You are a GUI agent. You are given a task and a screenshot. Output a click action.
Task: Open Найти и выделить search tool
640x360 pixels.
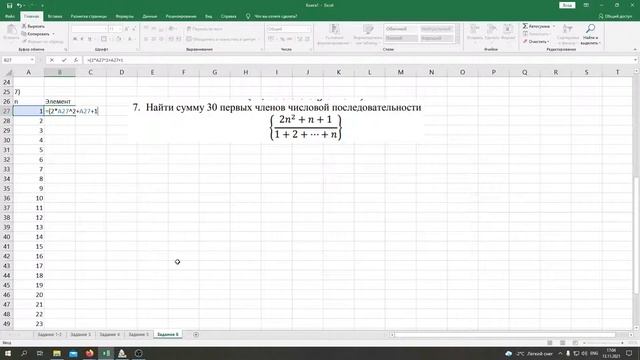tap(590, 34)
